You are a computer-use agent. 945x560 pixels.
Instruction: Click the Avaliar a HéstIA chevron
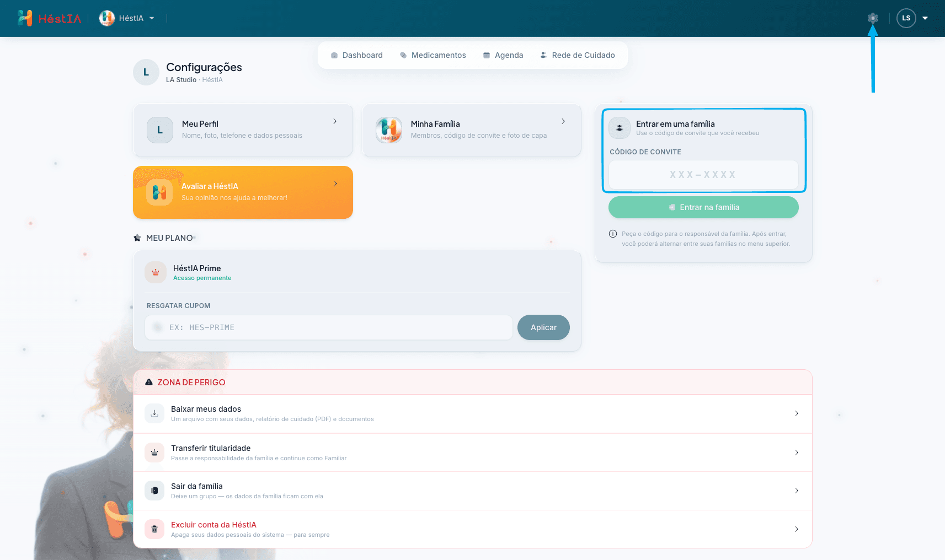click(335, 184)
